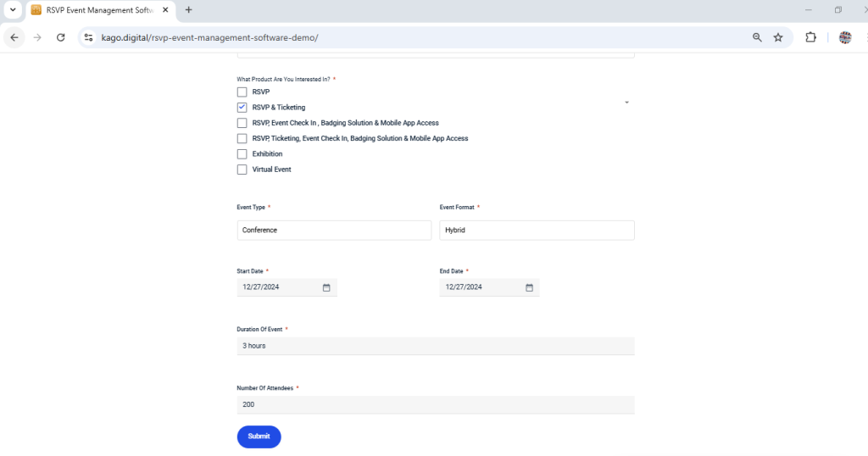Click the back navigation arrow
The image size is (868, 456).
click(14, 37)
